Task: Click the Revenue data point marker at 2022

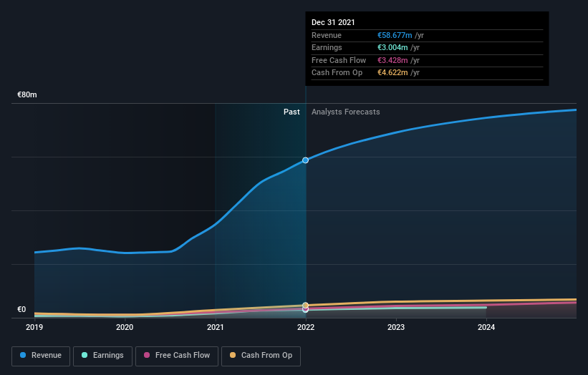Action: (306, 160)
